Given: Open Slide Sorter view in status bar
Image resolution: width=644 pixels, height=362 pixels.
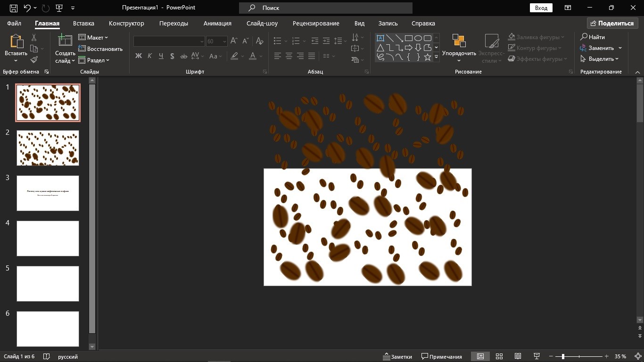Looking at the screenshot, I should click(x=499, y=356).
